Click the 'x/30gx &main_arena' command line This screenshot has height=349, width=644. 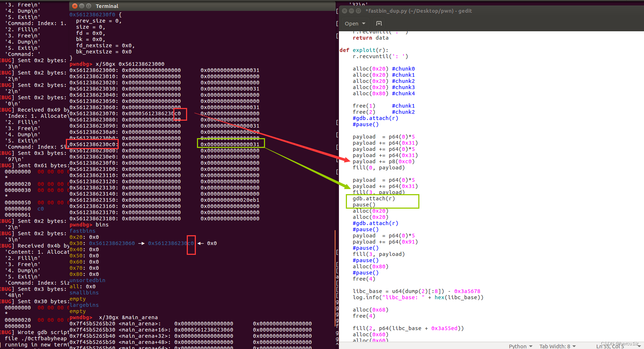[x=128, y=317]
